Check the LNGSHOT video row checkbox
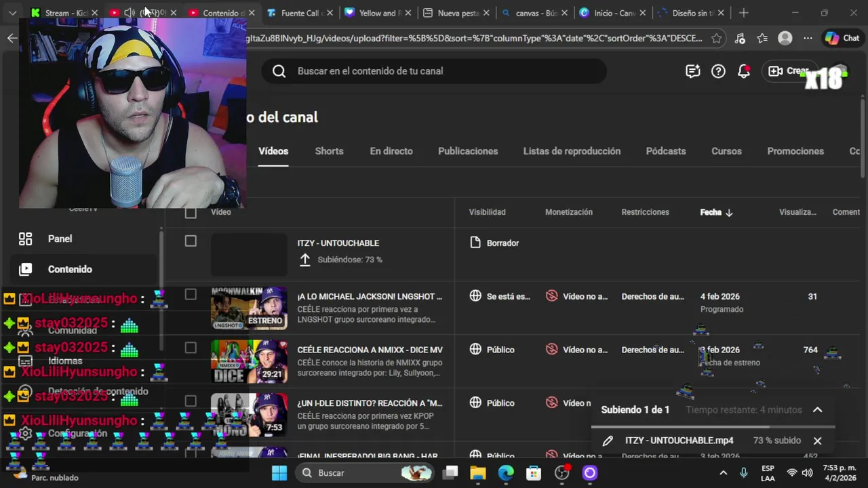868x488 pixels. pos(191,295)
